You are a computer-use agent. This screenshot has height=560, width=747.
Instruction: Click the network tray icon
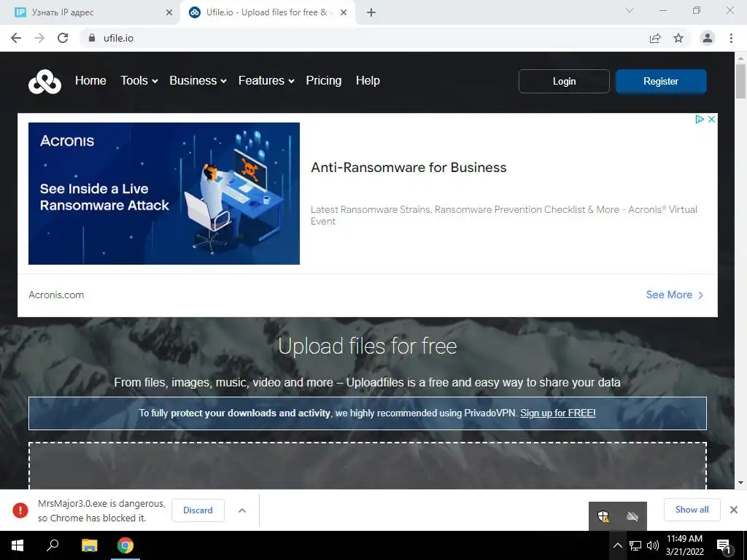[x=635, y=545]
